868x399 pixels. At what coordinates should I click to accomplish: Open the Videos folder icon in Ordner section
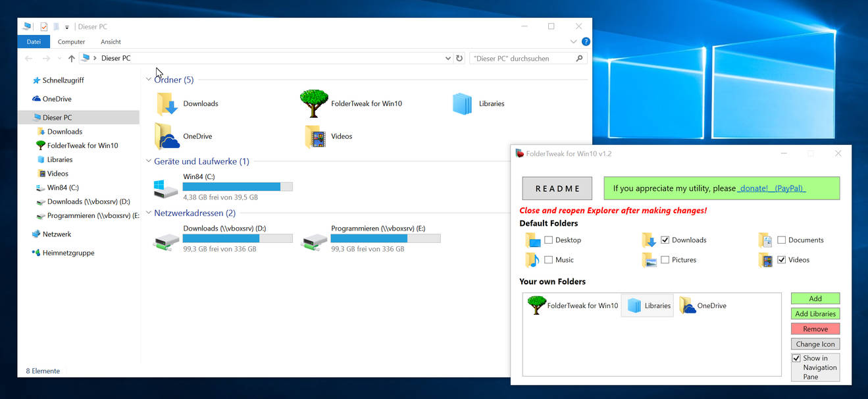(316, 136)
